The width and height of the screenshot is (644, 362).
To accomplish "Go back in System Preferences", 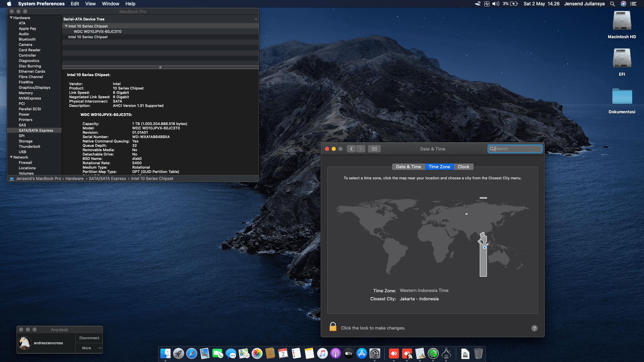I will (x=351, y=149).
